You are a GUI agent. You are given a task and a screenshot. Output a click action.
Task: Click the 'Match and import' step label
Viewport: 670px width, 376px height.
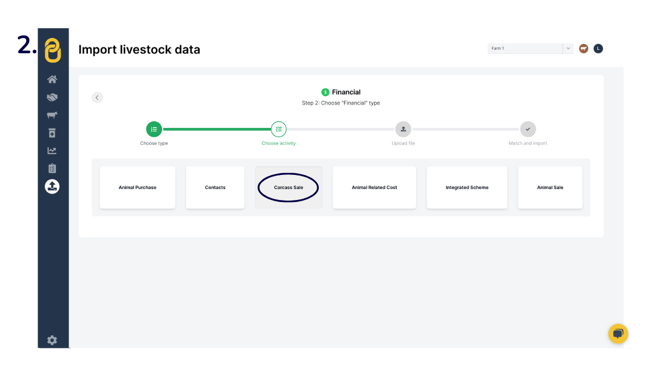(528, 143)
